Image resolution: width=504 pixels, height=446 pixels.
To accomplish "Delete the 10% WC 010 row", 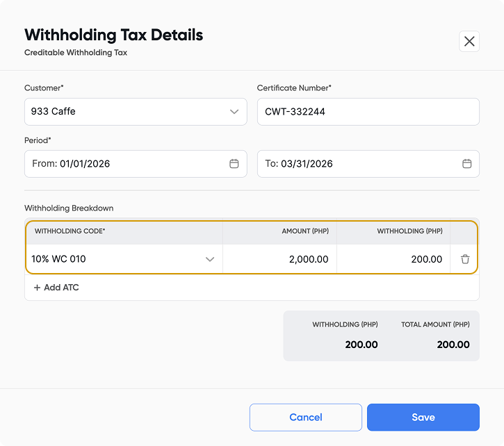I will 465,259.
